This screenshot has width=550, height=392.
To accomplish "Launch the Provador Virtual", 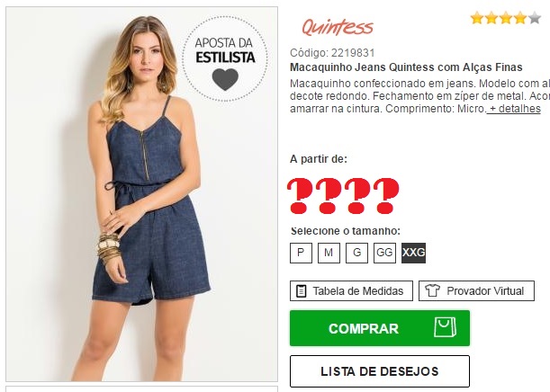I will pyautogui.click(x=476, y=290).
